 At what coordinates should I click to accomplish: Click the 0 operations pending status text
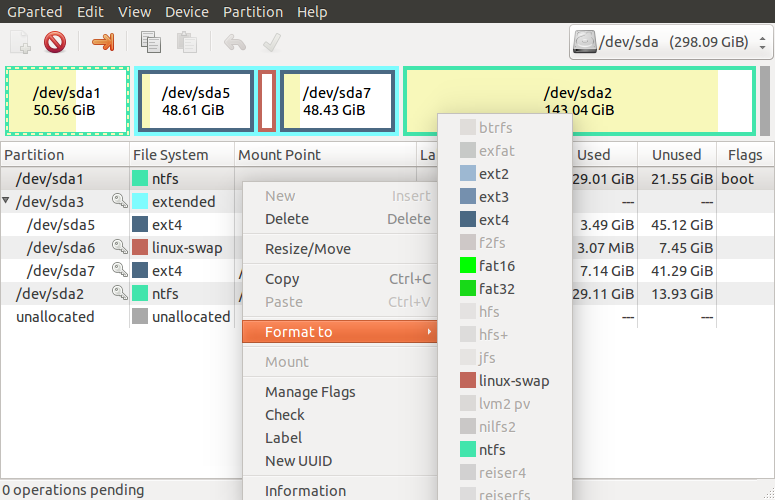tap(73, 490)
